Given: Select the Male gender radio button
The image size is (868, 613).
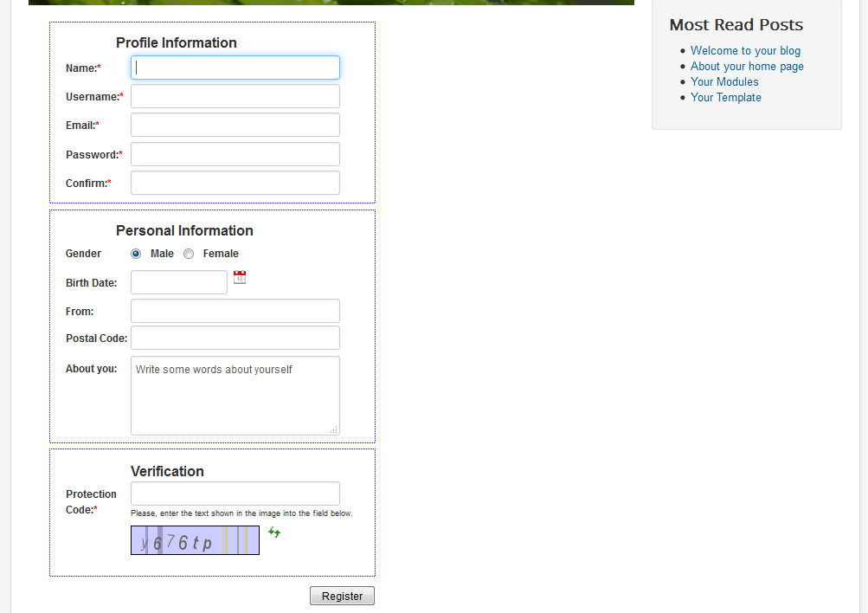Looking at the screenshot, I should pos(136,254).
